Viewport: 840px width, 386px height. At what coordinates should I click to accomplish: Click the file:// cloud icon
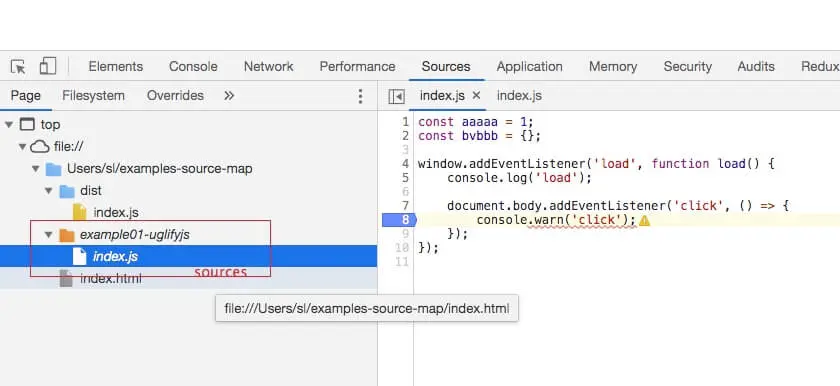40,147
